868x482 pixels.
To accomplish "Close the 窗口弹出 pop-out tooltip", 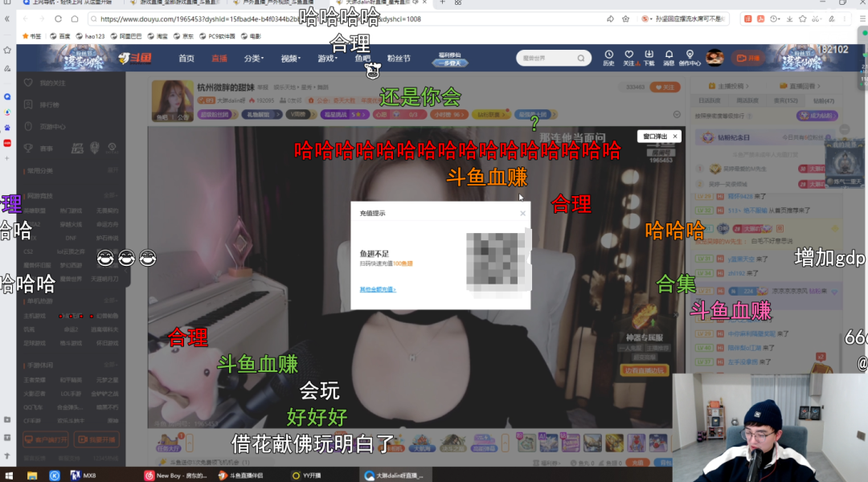I will tap(675, 136).
